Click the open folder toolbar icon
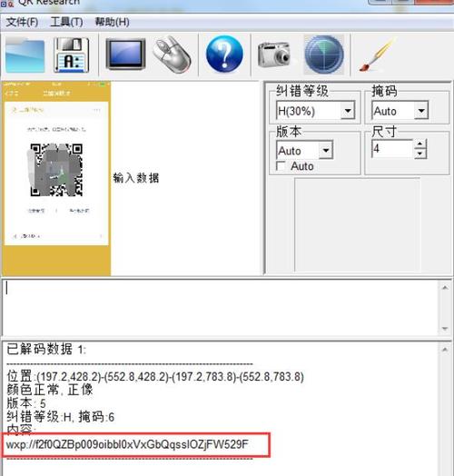Screen dimensions: 454x476 point(25,55)
